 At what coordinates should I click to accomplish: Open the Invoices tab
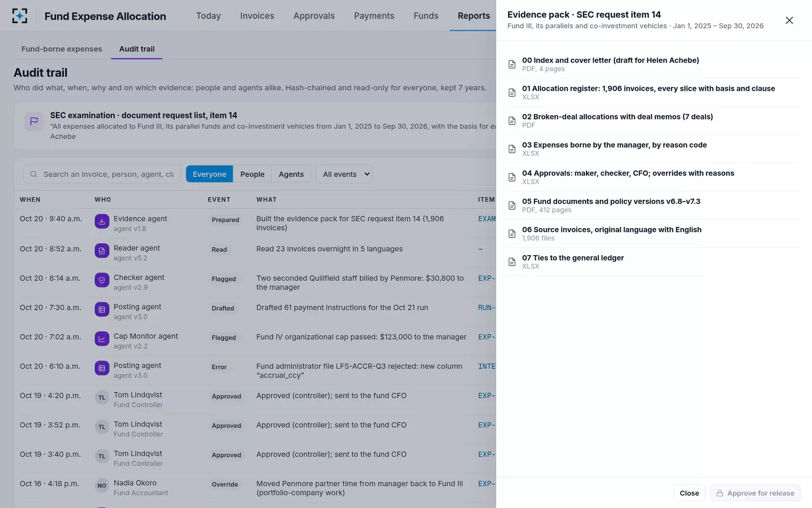(257, 16)
